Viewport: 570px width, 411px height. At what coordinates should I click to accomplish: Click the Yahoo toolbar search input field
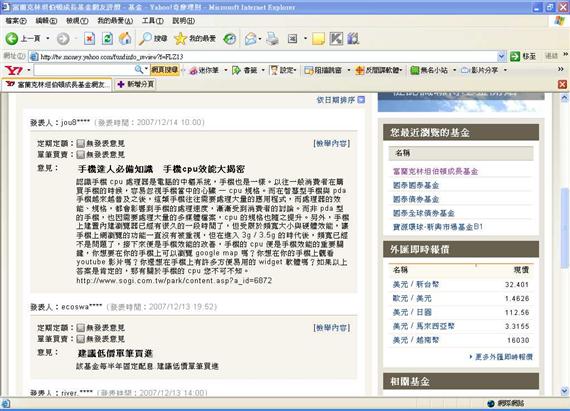85,70
